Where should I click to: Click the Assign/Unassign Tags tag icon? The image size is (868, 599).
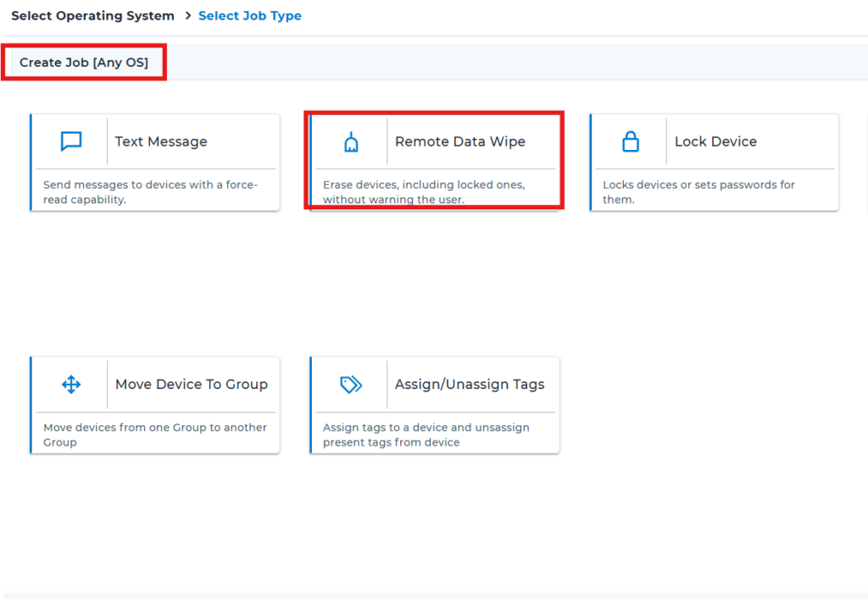click(x=351, y=385)
